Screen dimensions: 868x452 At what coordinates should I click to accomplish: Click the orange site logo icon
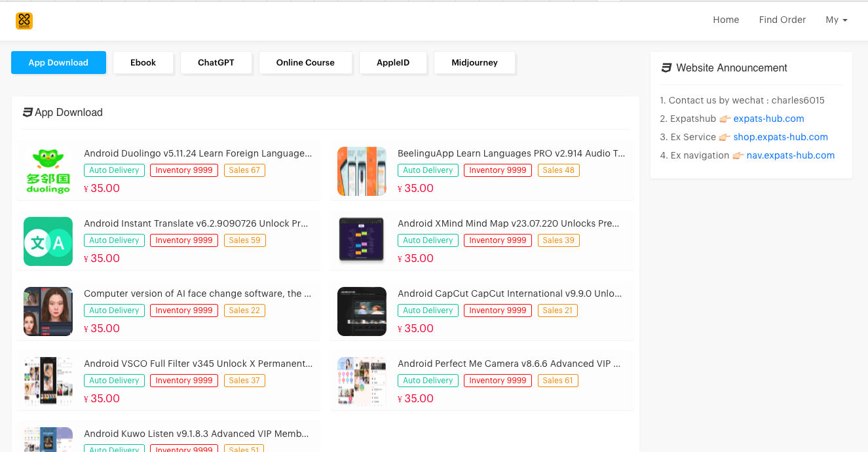(24, 21)
